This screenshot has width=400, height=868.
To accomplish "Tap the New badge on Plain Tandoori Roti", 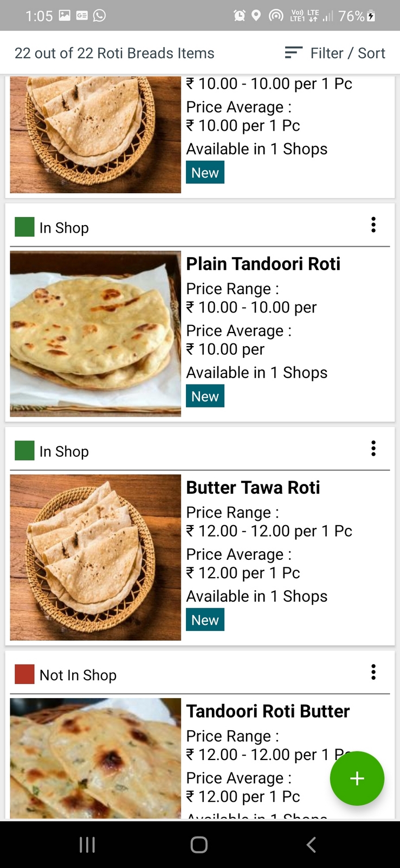I will 205,397.
